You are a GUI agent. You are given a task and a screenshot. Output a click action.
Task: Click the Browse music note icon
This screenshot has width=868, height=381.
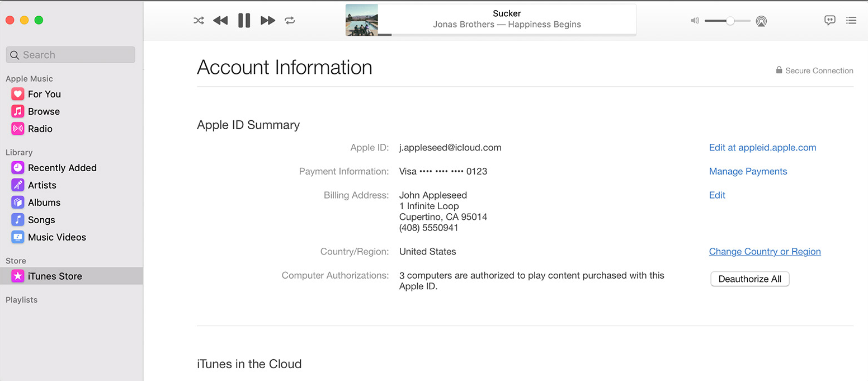(x=18, y=111)
